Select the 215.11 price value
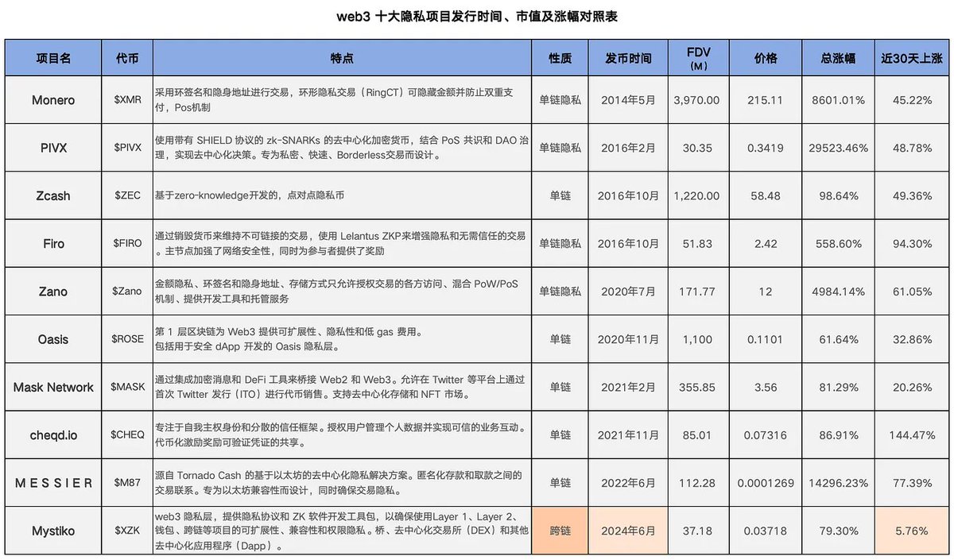 765,100
